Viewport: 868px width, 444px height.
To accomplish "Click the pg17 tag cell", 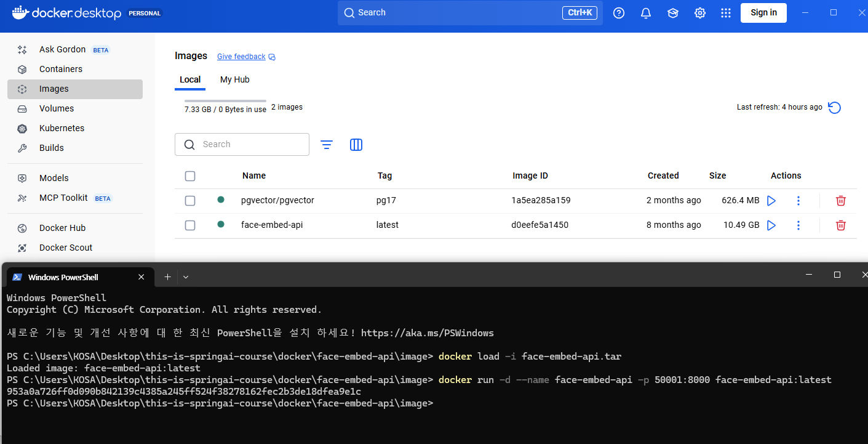I will [x=386, y=201].
